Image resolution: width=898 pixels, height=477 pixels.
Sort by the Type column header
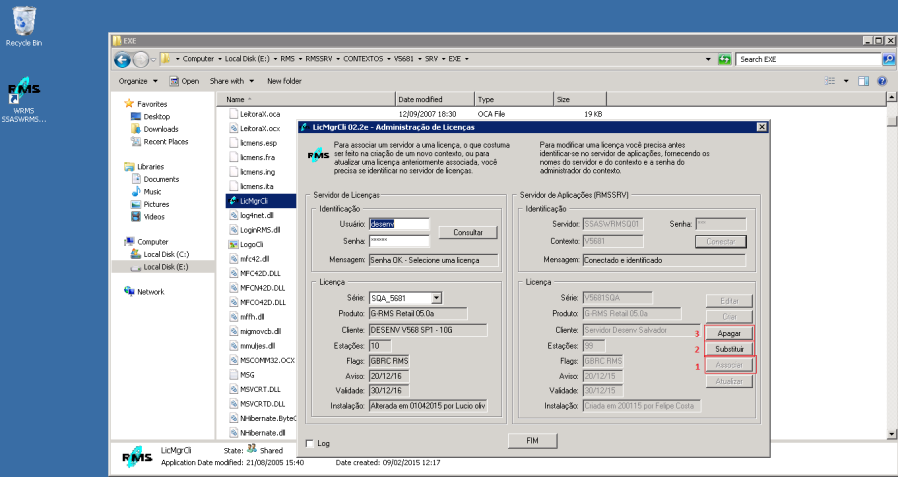514,99
